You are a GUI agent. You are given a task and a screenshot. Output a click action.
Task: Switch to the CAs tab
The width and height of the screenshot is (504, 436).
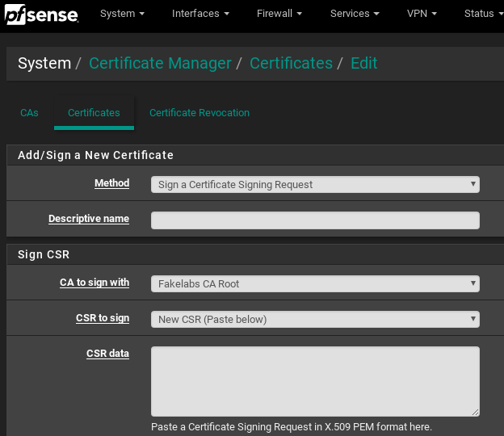point(29,113)
